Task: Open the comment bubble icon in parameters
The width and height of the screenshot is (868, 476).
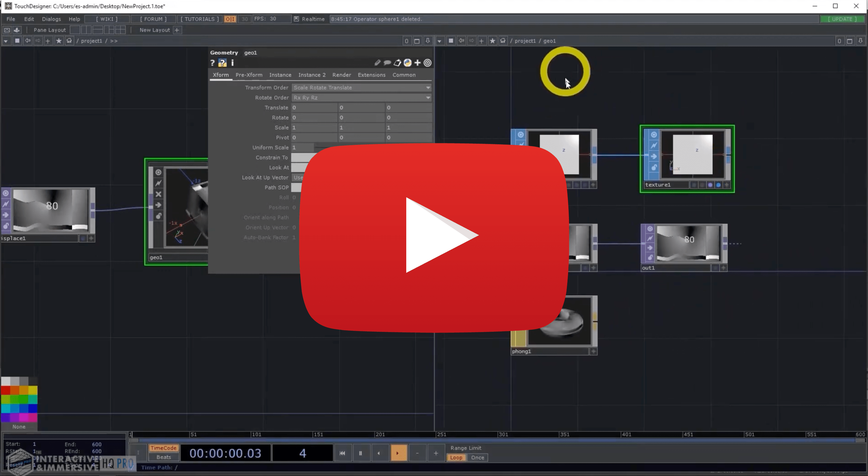Action: point(387,63)
